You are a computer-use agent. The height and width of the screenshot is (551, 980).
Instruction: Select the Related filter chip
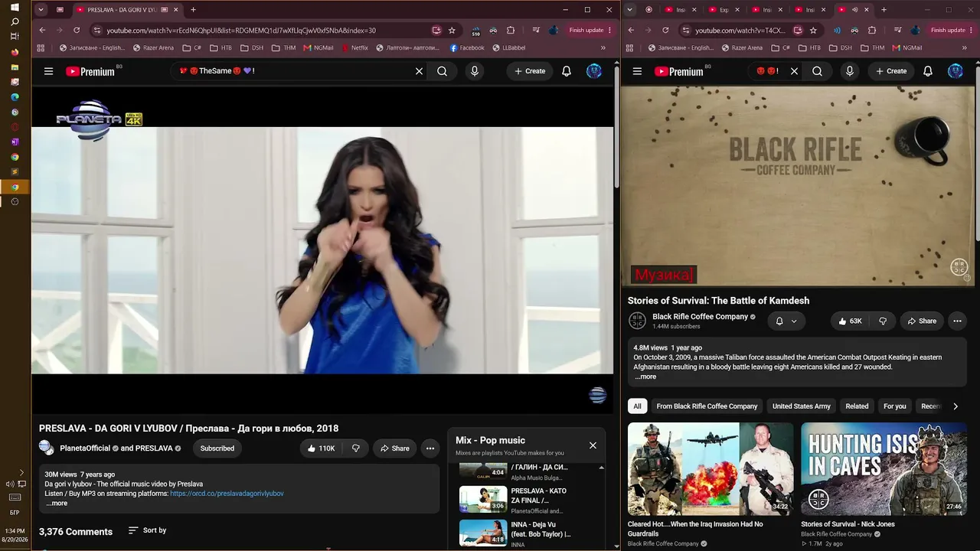(857, 406)
